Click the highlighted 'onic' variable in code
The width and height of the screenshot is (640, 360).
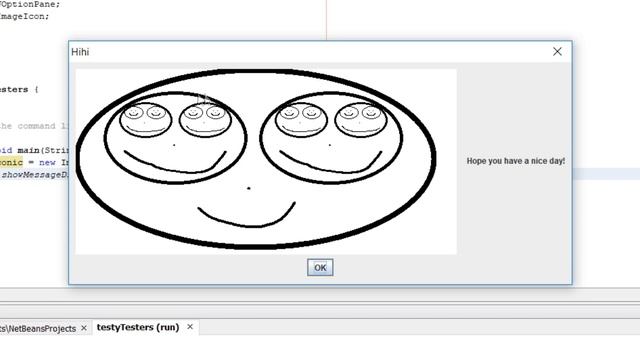(x=11, y=162)
